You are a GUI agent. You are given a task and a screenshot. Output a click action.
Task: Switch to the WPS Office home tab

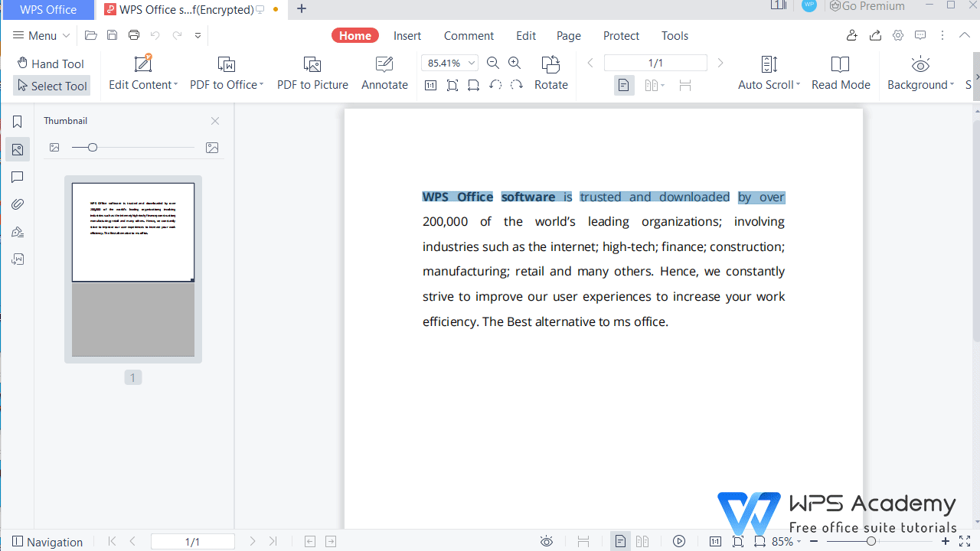(x=47, y=9)
